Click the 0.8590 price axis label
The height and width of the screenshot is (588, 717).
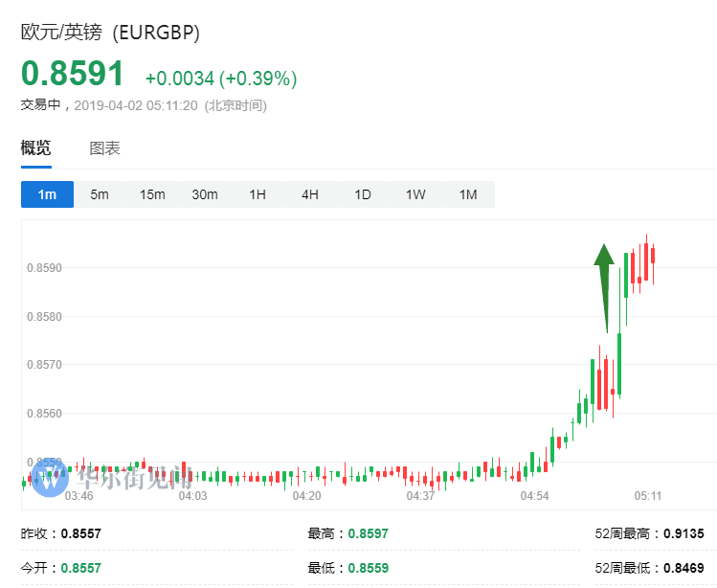click(x=44, y=268)
